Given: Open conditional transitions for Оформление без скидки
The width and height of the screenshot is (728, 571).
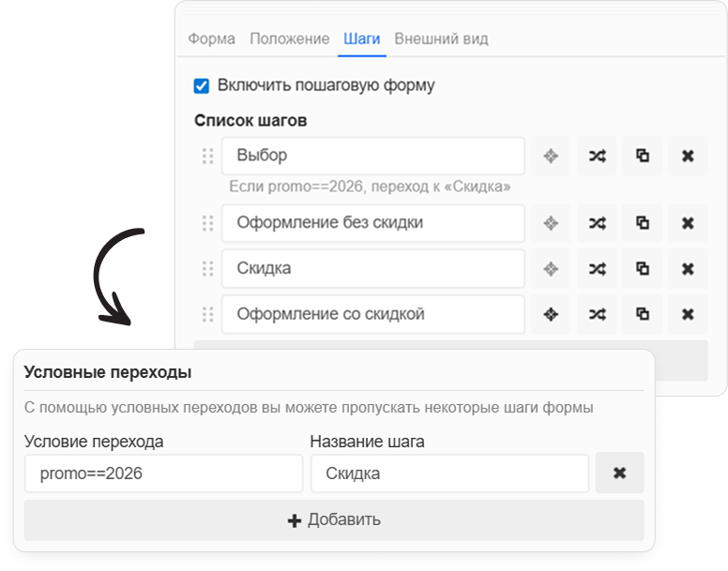Looking at the screenshot, I should click(x=597, y=223).
